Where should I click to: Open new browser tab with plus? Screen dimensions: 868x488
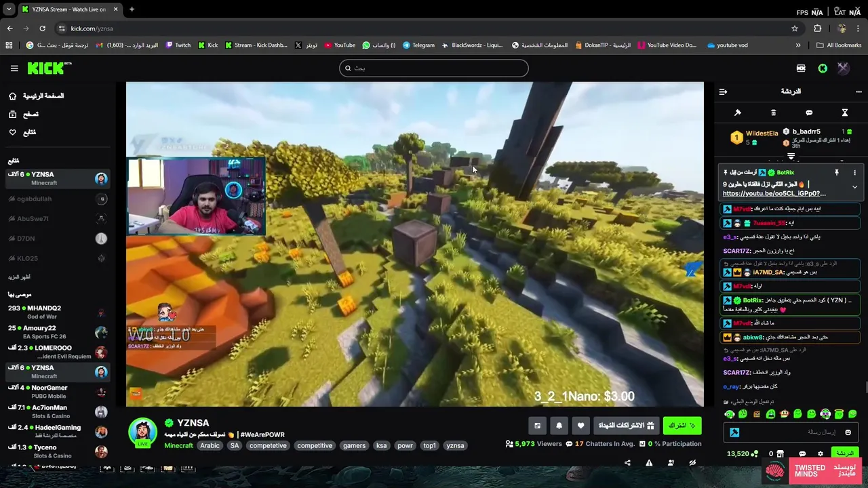(132, 9)
